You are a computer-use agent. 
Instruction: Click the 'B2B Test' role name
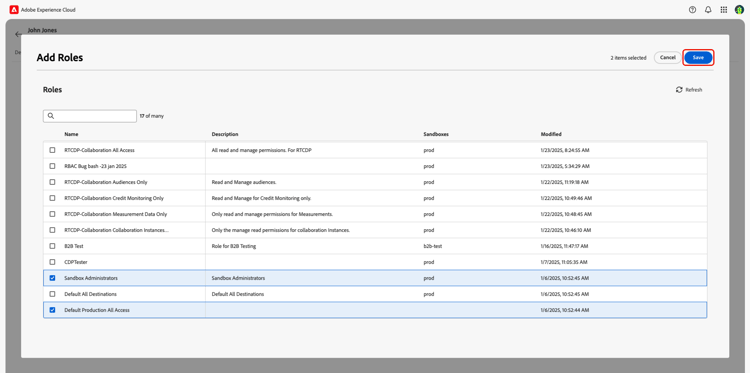[x=74, y=246]
